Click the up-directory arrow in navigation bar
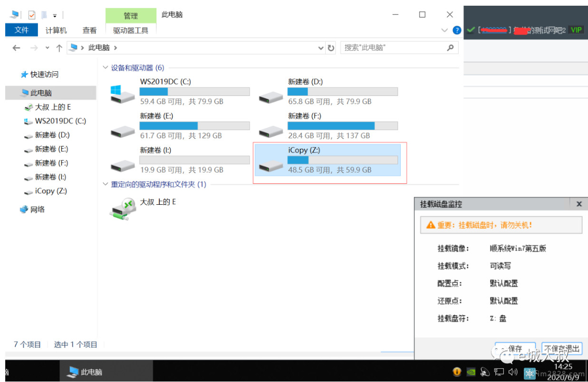 (x=59, y=48)
